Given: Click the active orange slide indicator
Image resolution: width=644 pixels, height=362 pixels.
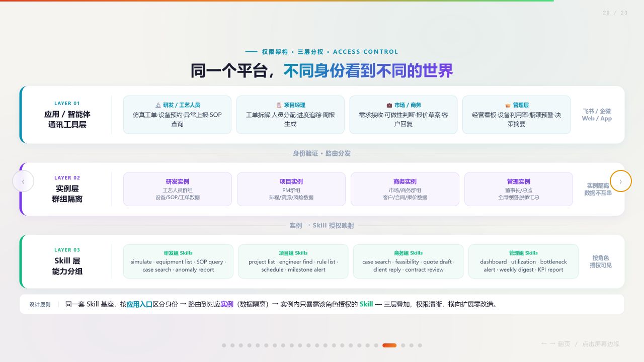Looking at the screenshot, I should 389,345.
